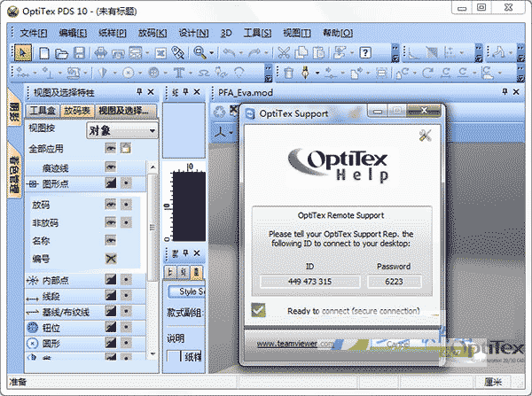Toggle eye visibility for 放码 row
The width and height of the screenshot is (532, 396).
(110, 205)
